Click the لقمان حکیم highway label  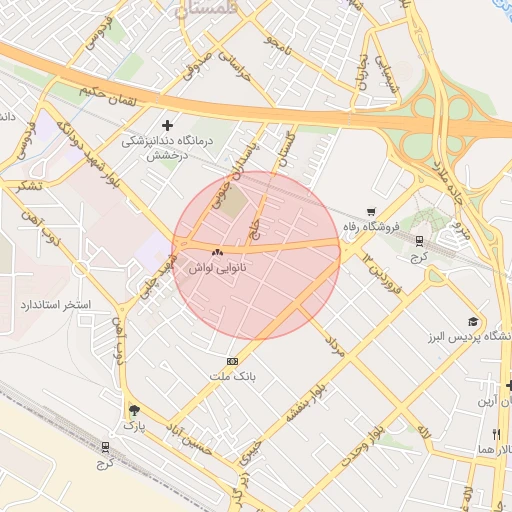(x=108, y=96)
